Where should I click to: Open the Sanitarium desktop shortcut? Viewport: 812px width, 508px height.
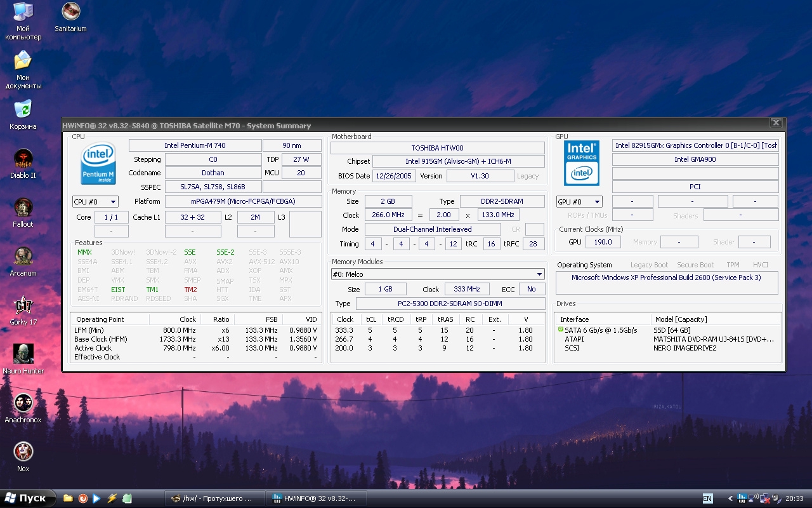70,17
